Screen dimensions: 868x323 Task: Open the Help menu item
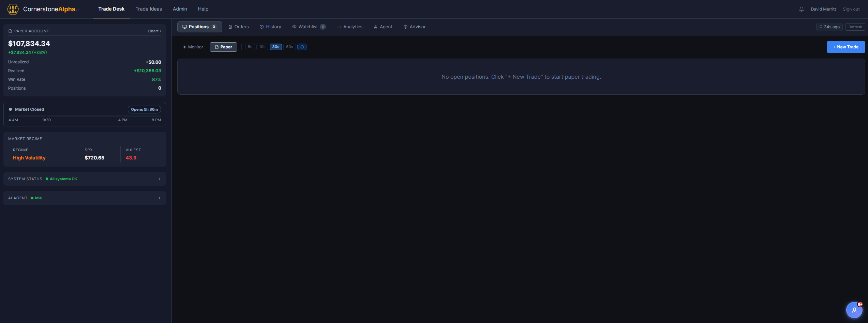coord(203,9)
